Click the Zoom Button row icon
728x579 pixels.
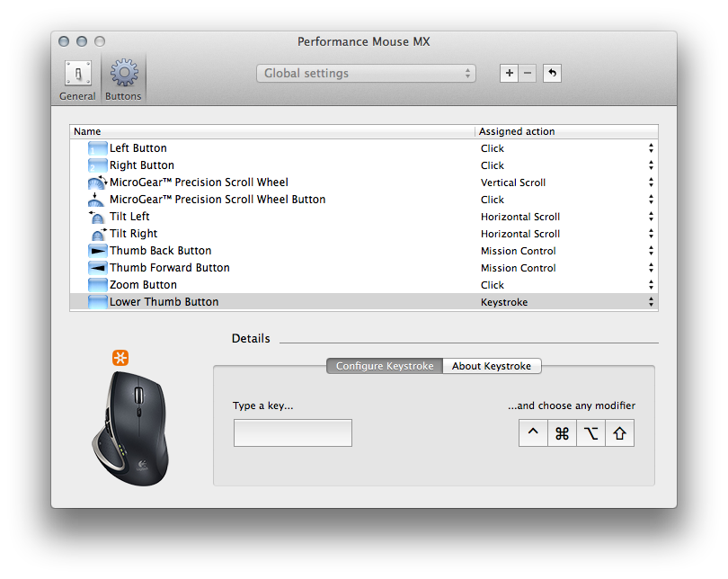click(x=97, y=285)
